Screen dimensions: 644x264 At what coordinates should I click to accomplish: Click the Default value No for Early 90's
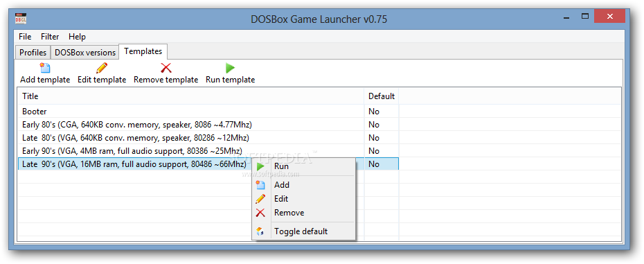pos(374,151)
